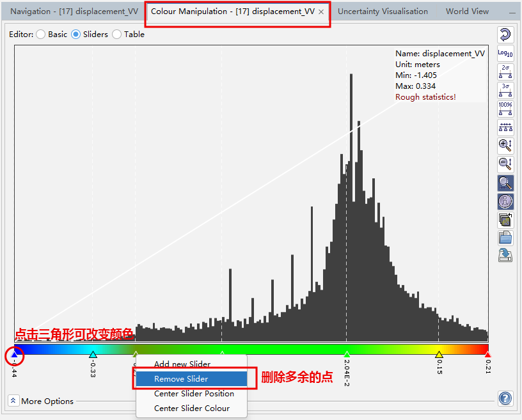
Task: Open World View tab
Action: point(467,12)
